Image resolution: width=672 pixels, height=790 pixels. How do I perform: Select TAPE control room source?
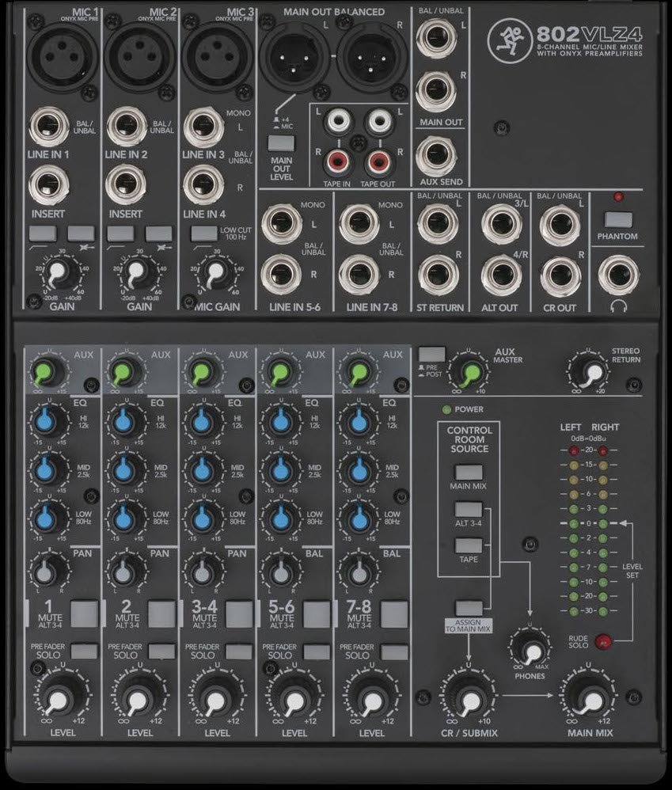469,545
